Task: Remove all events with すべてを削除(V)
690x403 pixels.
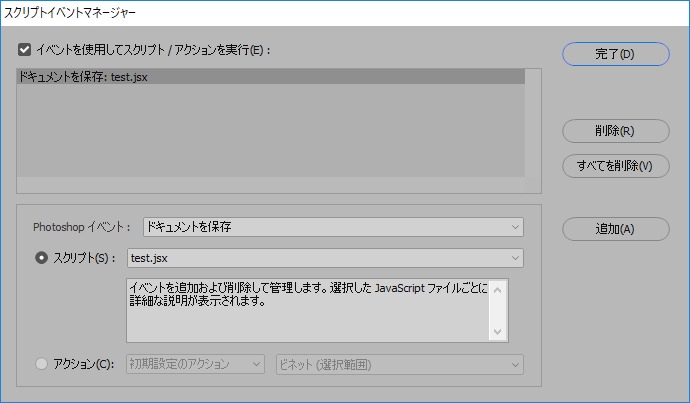Action: pyautogui.click(x=615, y=165)
